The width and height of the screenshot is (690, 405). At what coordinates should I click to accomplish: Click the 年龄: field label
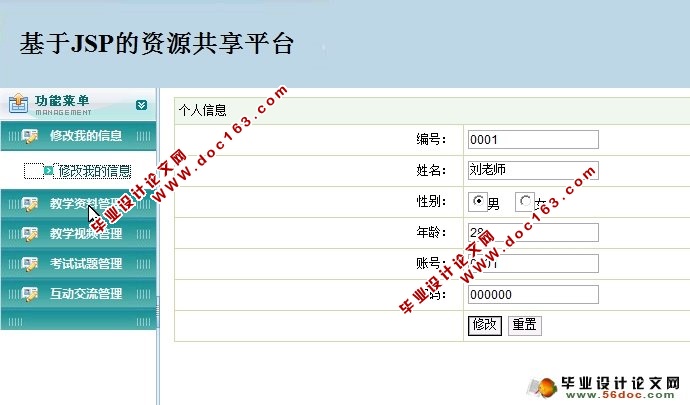click(431, 232)
